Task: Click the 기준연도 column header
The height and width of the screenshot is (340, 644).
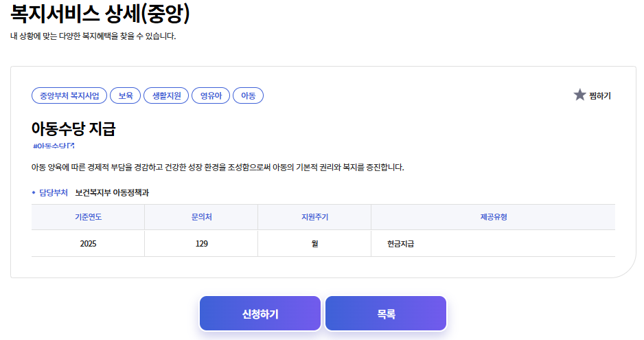Action: [x=88, y=217]
